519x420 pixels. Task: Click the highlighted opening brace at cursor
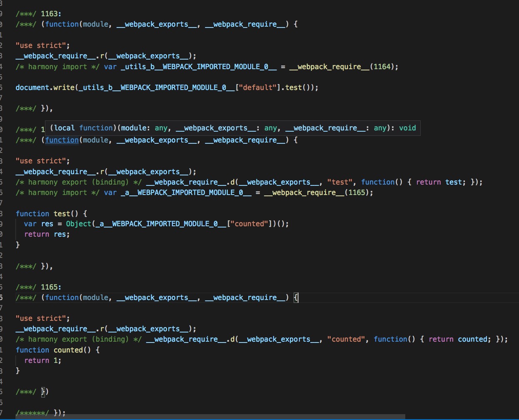point(296,297)
